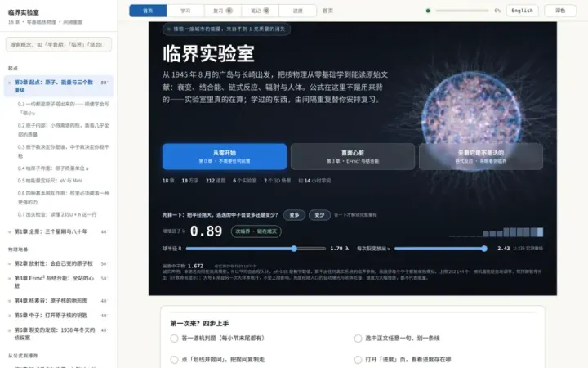The image size is (588, 368).
Task: Click the hero banner tagline pill
Action: [226, 29]
